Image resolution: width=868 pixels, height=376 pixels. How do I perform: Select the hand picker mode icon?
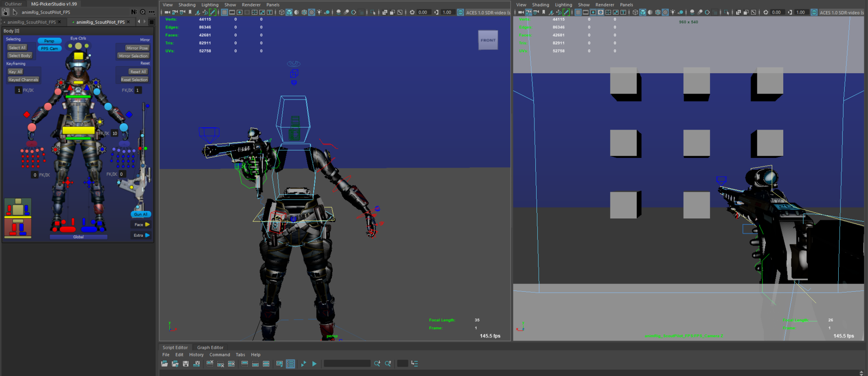point(6,12)
